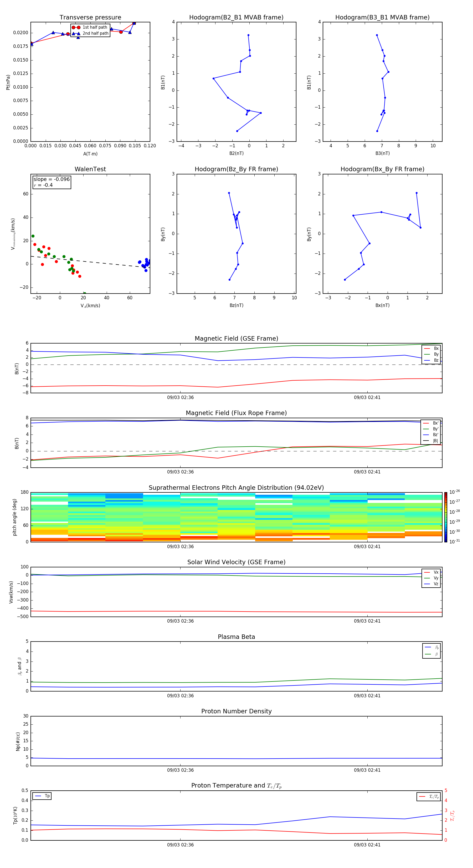This screenshot has height=868, width=473.
Task: Click the 'V_A(km/s)' x-axis label
Action: (x=90, y=306)
